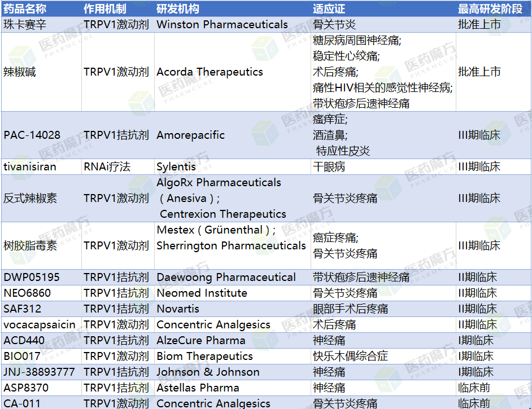Select the 适应证 column header
The height and width of the screenshot is (409, 532).
pos(329,9)
